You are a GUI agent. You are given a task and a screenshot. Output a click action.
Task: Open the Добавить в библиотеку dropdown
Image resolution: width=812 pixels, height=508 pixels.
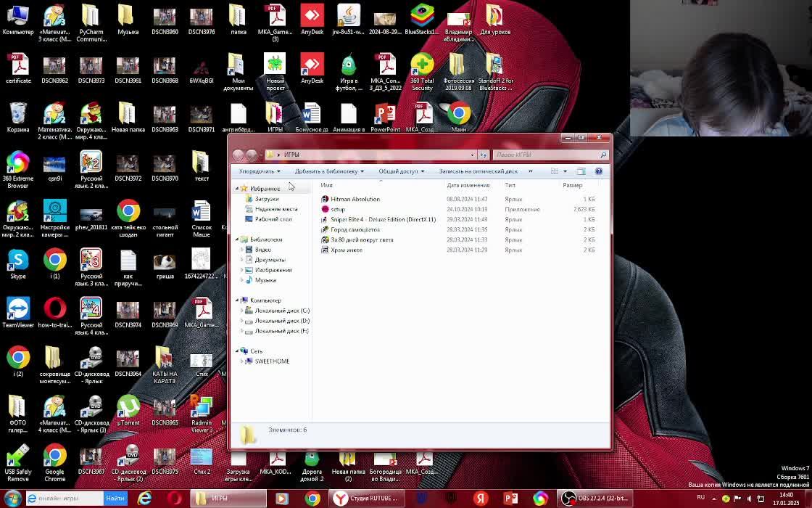(329, 171)
